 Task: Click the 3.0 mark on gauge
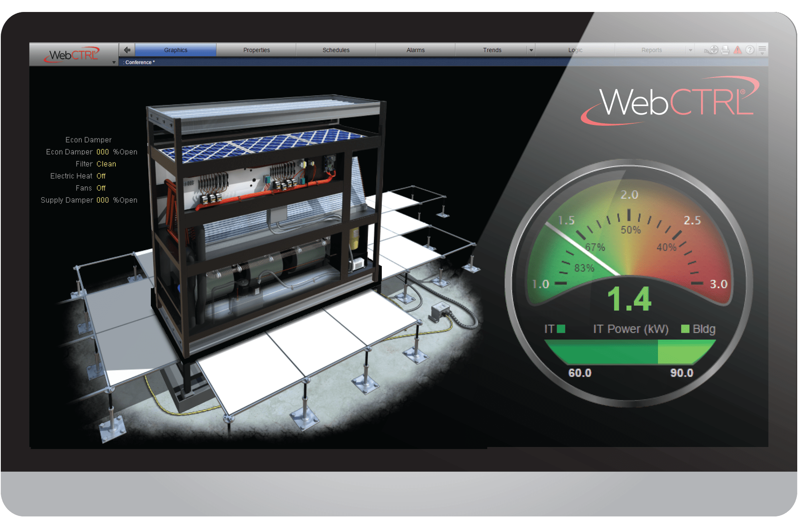click(719, 284)
